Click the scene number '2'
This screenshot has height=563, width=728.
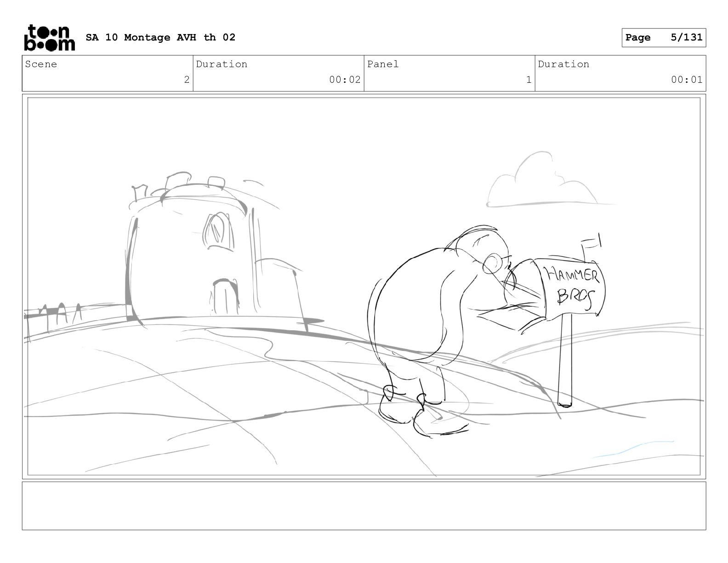click(187, 80)
